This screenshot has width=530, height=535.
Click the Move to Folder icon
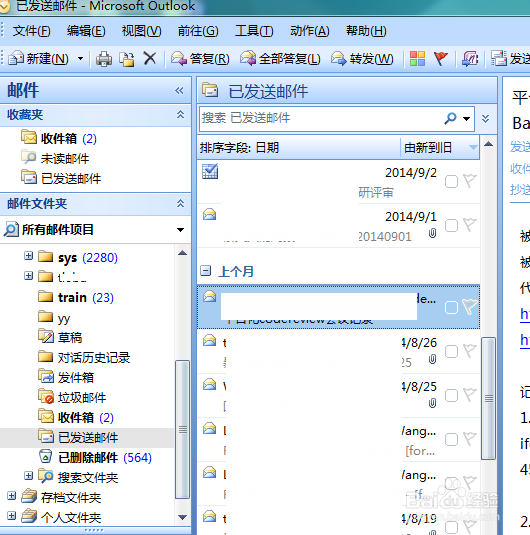click(127, 59)
